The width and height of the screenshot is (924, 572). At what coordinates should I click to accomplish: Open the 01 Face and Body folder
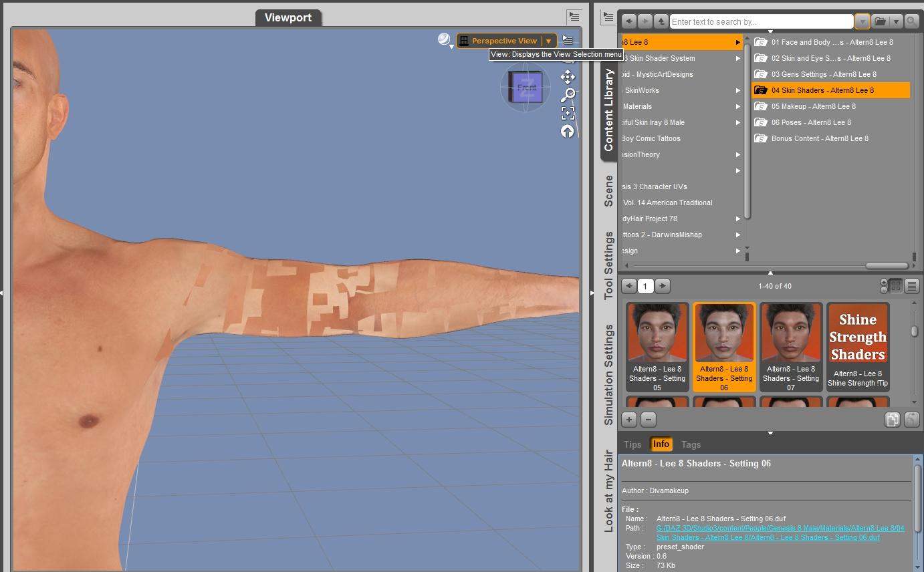(831, 42)
